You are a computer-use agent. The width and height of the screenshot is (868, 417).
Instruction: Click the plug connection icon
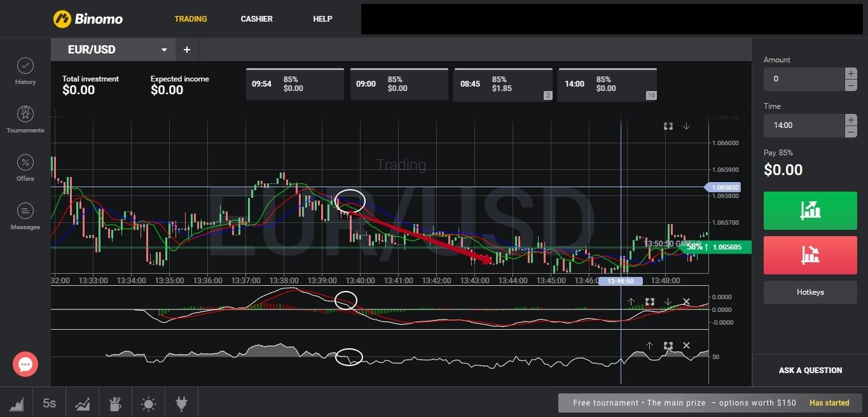coord(181,403)
